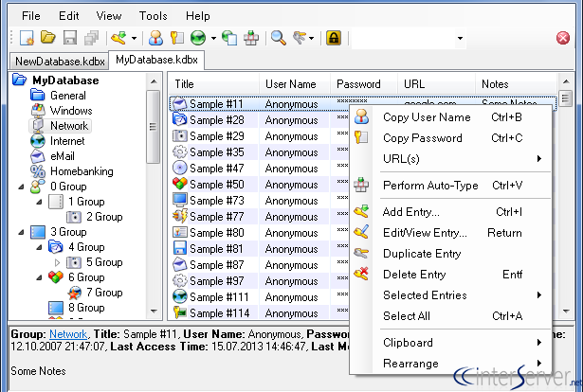
Task: Open the File menu
Action: [31, 16]
